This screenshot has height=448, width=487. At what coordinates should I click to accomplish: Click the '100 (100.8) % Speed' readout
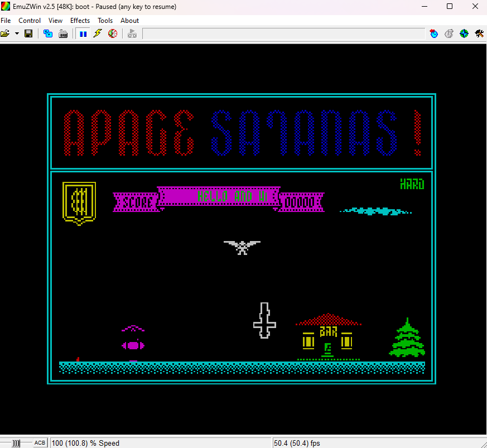tap(85, 443)
